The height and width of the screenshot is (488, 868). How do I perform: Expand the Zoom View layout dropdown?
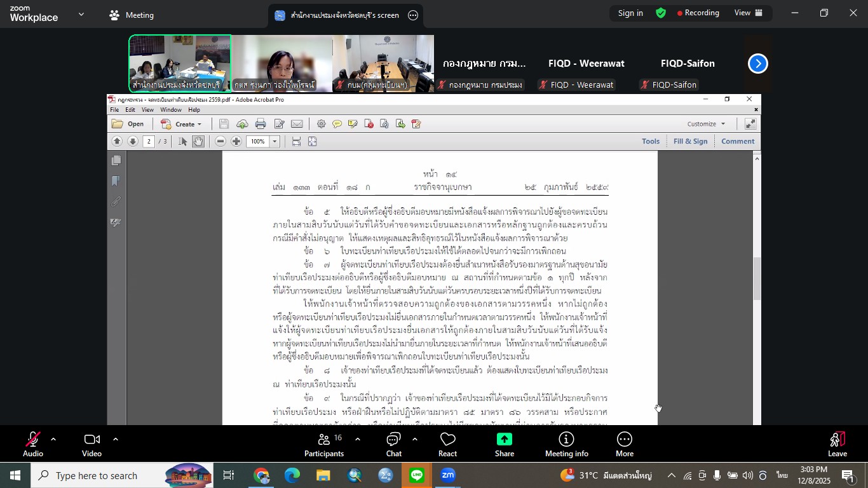[749, 13]
